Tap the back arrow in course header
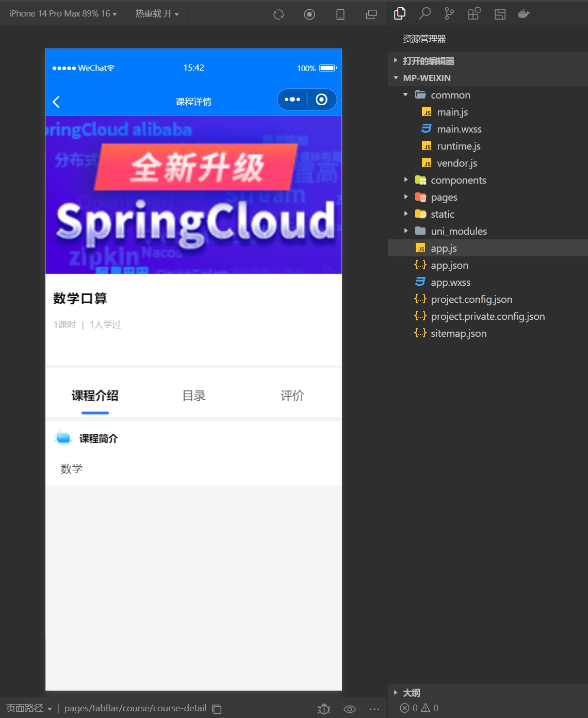The image size is (588, 718). [56, 102]
